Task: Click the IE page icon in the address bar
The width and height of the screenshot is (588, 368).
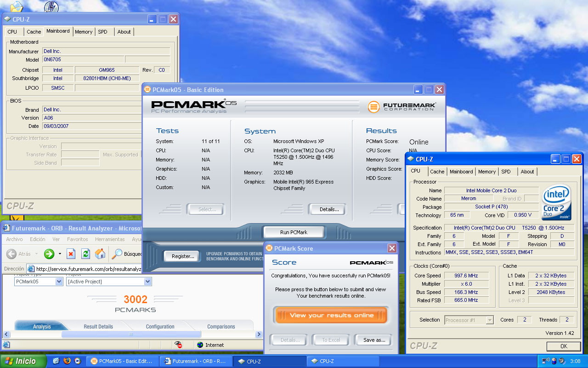Action: pos(31,269)
